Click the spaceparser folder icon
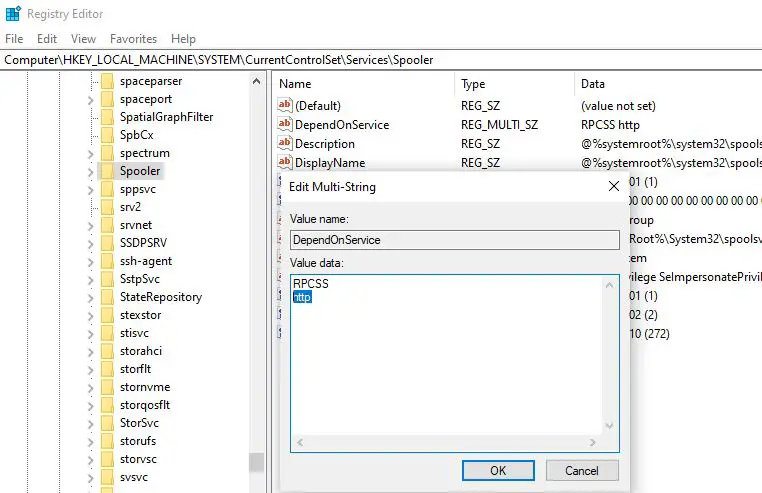 click(x=107, y=81)
